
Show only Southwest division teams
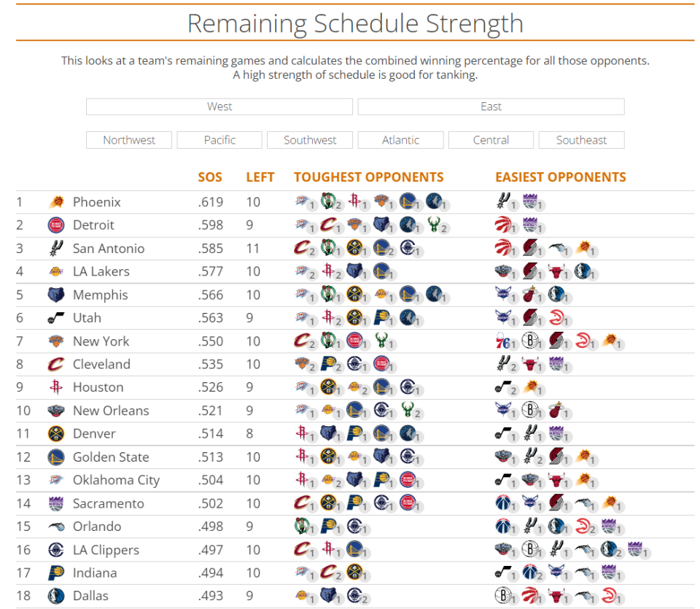coord(310,140)
